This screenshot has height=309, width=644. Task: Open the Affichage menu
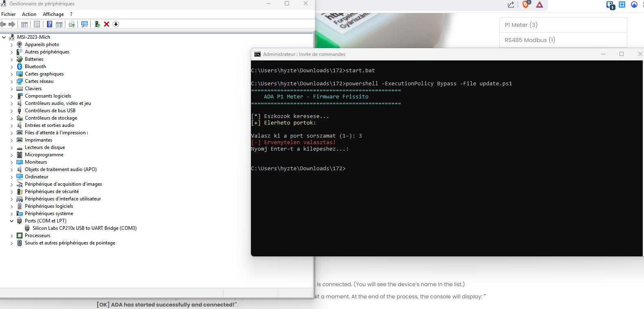53,14
